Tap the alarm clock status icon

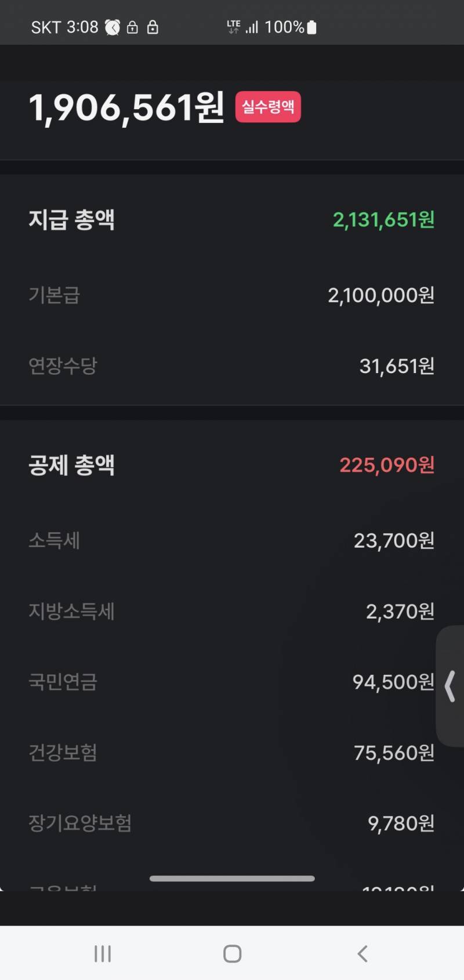113,27
